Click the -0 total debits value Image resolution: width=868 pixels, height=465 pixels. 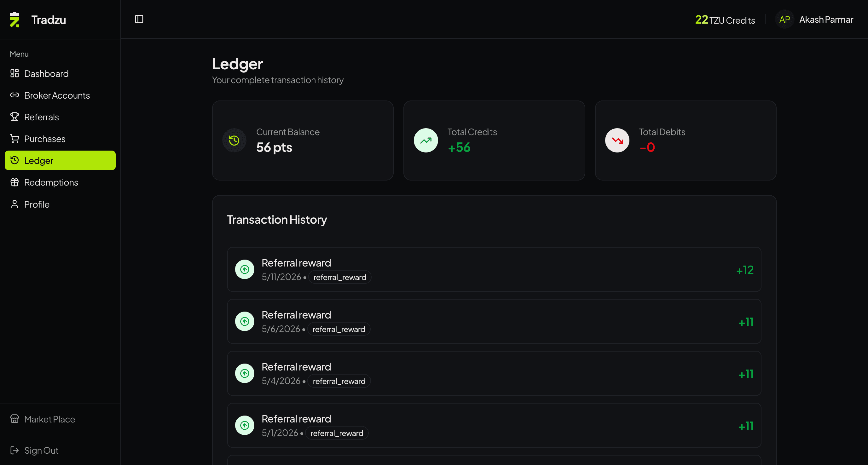coord(647,147)
